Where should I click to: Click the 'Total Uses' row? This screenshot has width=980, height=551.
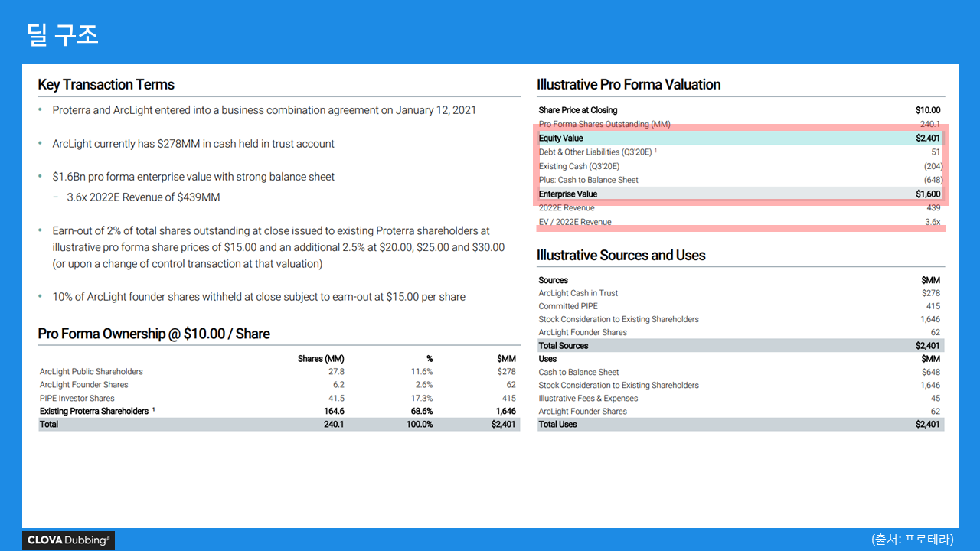pos(740,425)
